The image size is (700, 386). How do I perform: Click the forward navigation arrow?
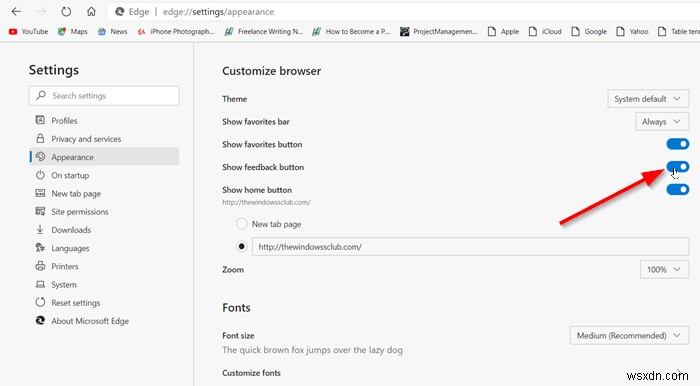[x=42, y=12]
